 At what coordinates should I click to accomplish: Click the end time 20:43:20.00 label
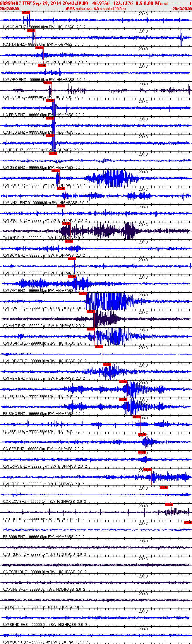(x=182, y=9)
